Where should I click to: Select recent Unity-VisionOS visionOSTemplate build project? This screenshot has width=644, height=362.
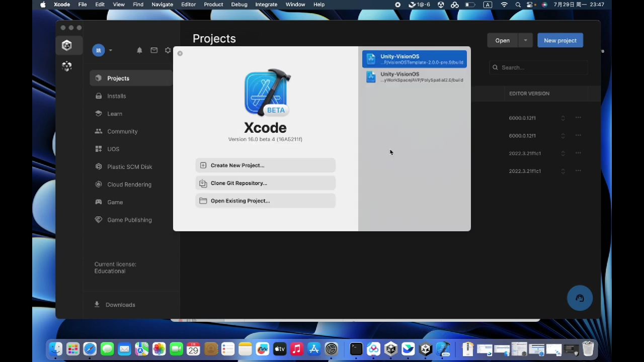point(414,59)
